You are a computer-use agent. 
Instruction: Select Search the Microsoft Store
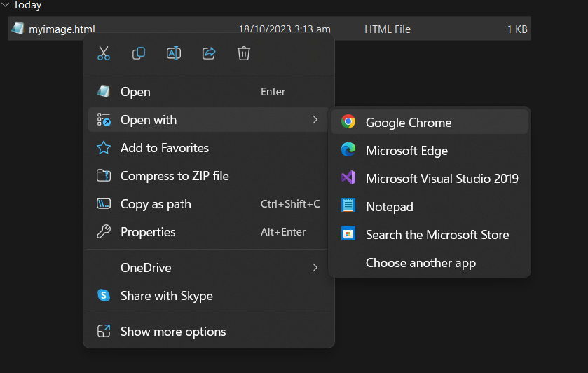point(437,235)
